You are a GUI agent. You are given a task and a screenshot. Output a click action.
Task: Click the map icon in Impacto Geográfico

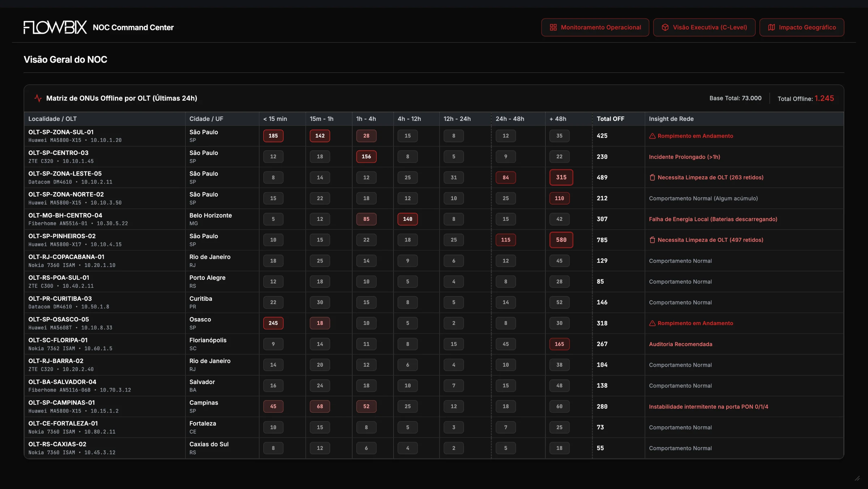tap(771, 28)
